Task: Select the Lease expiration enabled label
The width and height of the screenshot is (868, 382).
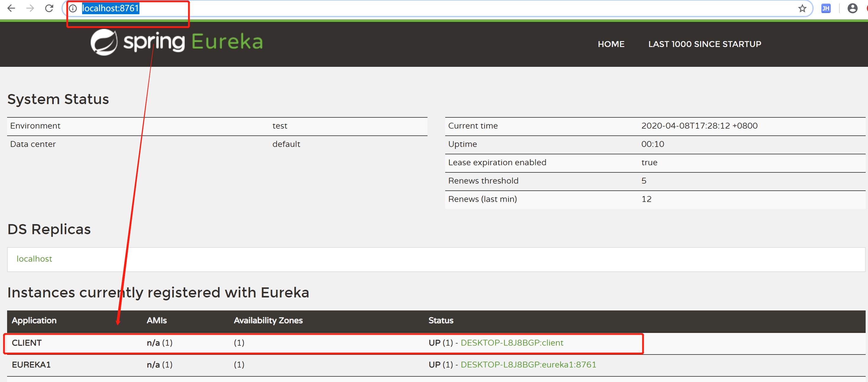Action: [497, 163]
